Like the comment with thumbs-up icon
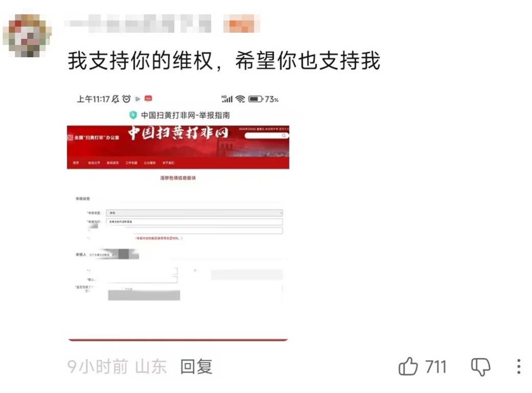Screen dimensions: 532x393 point(408,366)
